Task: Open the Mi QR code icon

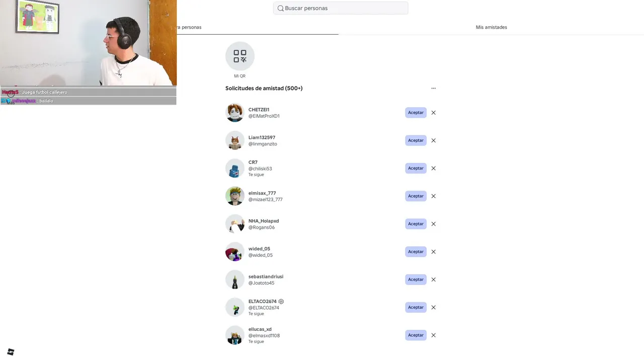Action: pos(239,56)
